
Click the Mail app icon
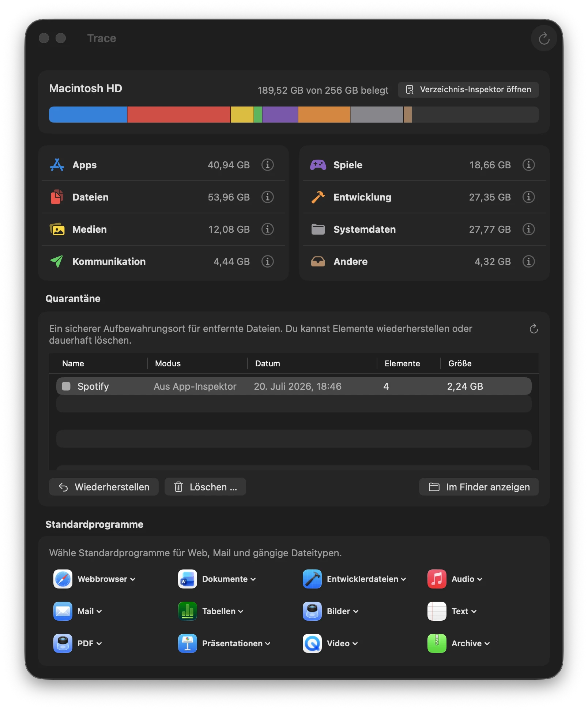[x=63, y=611]
